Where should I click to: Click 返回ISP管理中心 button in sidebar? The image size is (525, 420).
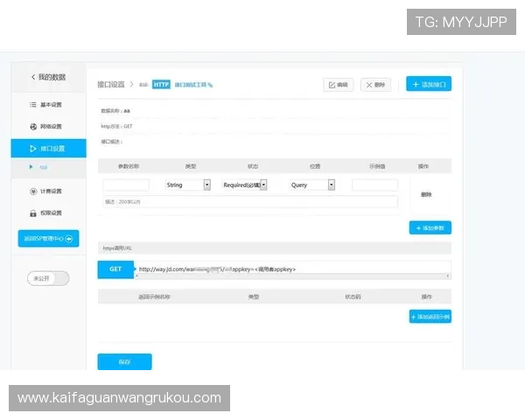(48, 238)
